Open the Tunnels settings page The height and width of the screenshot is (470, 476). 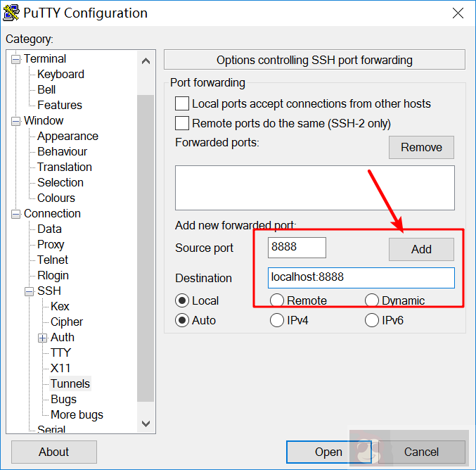pyautogui.click(x=70, y=383)
